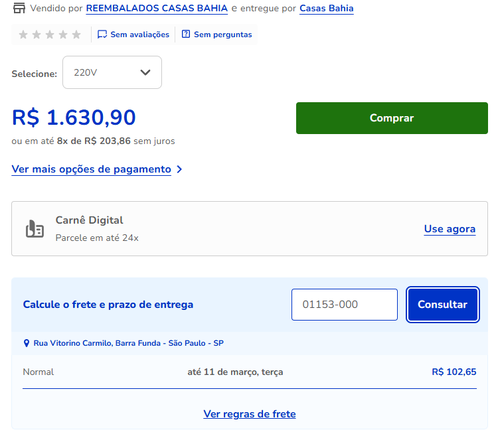Click Use agora for Carnê Digital
Viewport: 500px width, 444px height.
450,229
